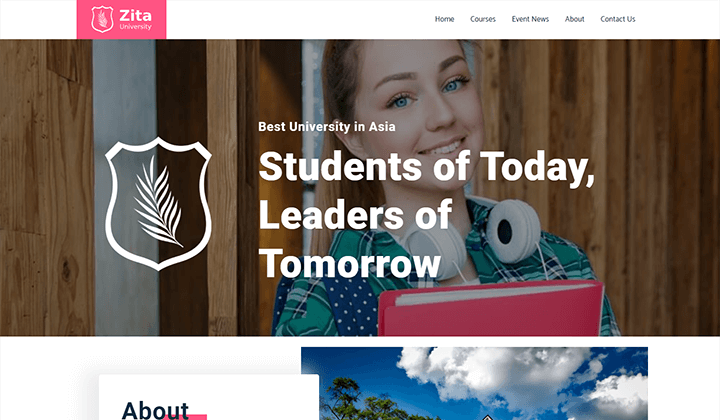
Task: Open the Home navigation link
Action: [444, 19]
